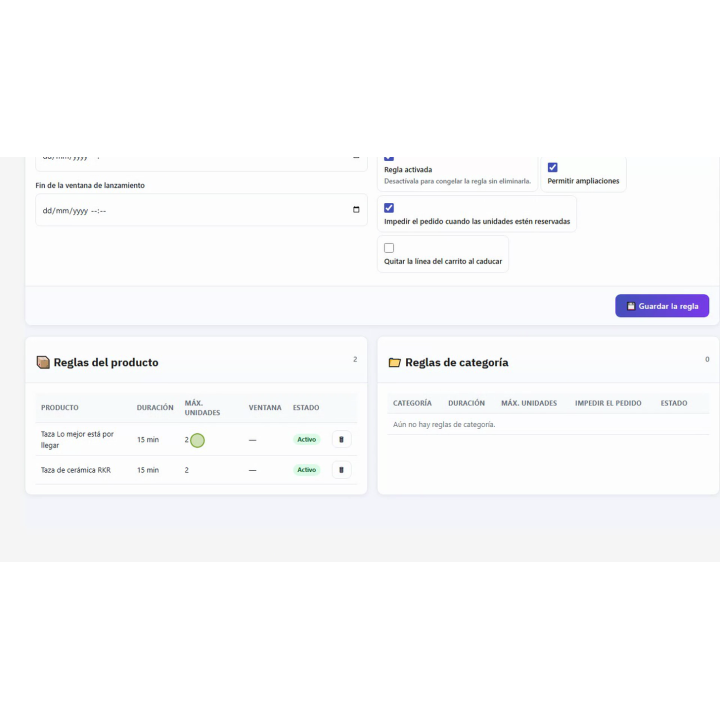720x720 pixels.
Task: Click the box icon beside Reglas del producto
Action: 43,362
